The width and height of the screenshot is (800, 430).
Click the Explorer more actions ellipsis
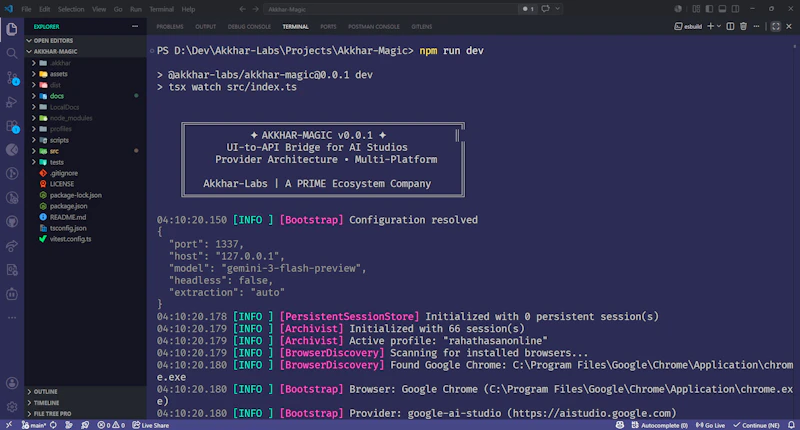pyautogui.click(x=135, y=27)
